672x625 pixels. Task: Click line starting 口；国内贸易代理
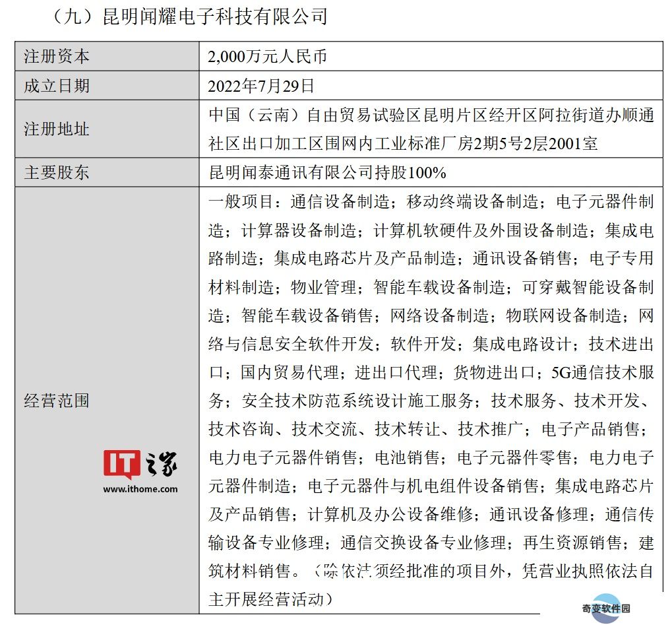tap(431, 372)
